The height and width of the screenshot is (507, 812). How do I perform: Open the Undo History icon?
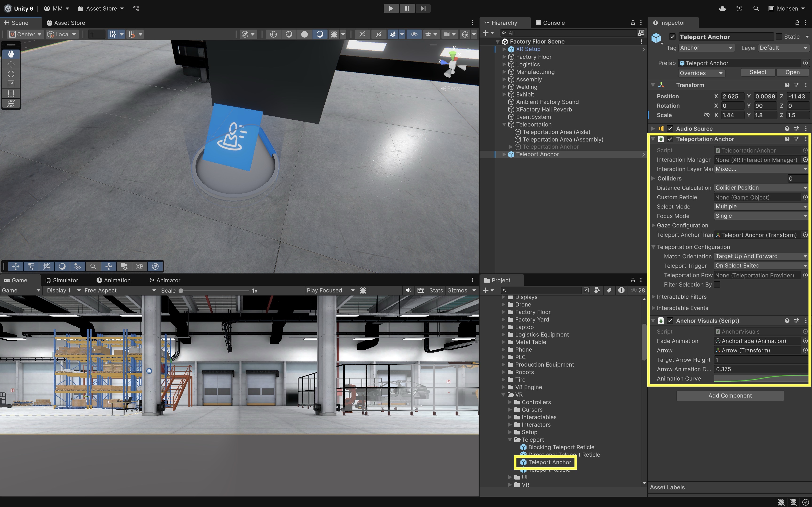[x=739, y=8]
